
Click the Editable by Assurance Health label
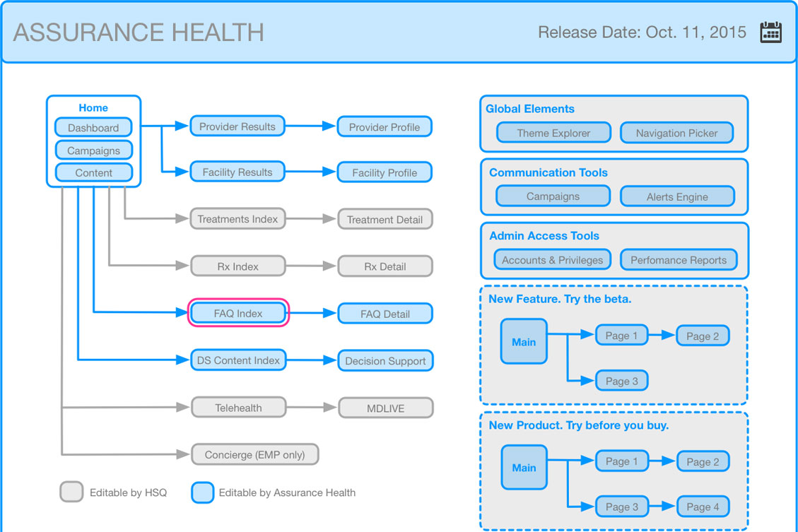click(287, 492)
